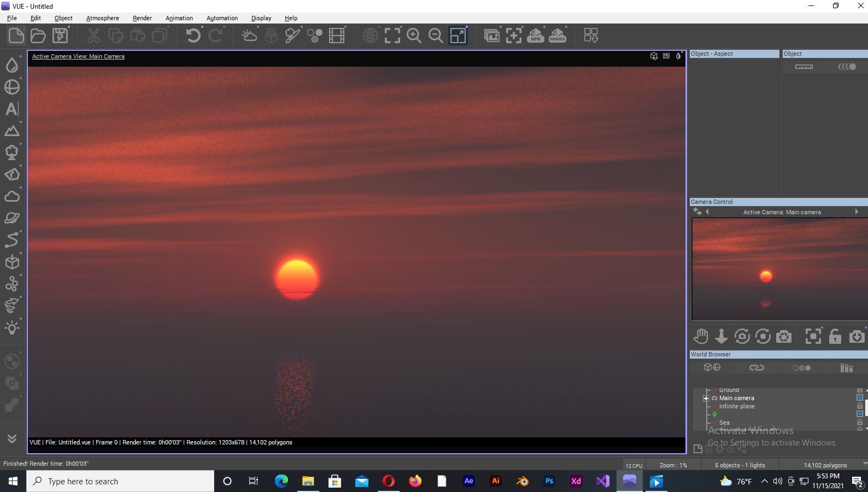The width and height of the screenshot is (868, 492).
Task: Open Visual Studio from the taskbar
Action: click(x=602, y=481)
